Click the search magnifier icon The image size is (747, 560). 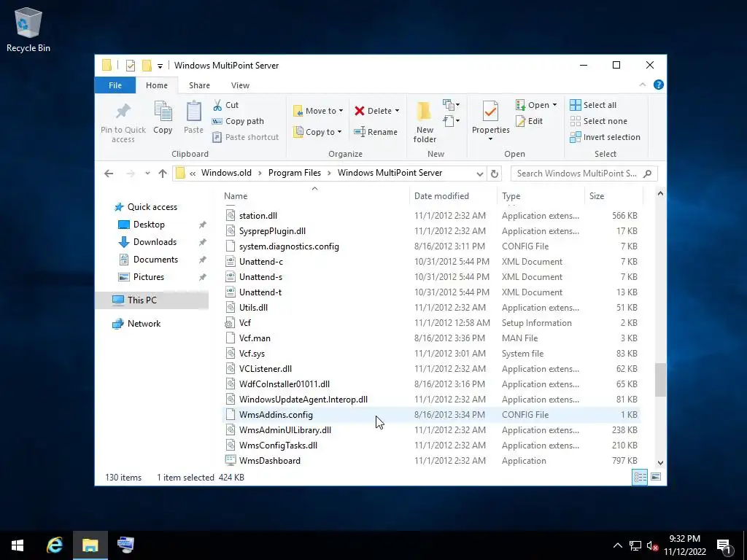[647, 174]
